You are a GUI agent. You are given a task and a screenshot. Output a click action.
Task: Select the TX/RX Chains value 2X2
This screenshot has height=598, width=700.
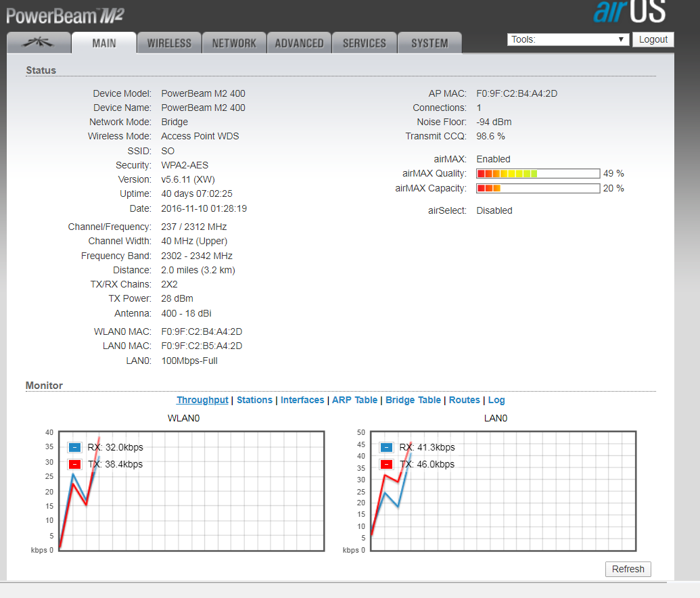click(169, 284)
